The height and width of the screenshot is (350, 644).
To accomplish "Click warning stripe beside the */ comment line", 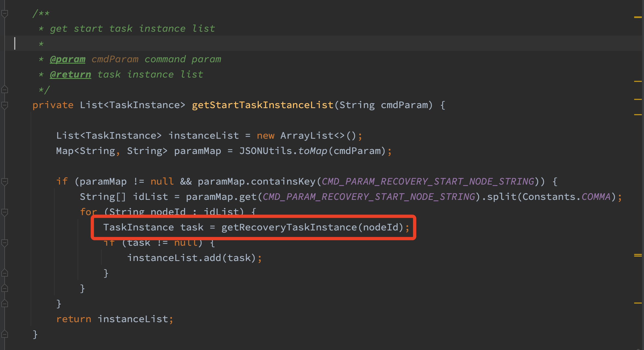I will 638,81.
